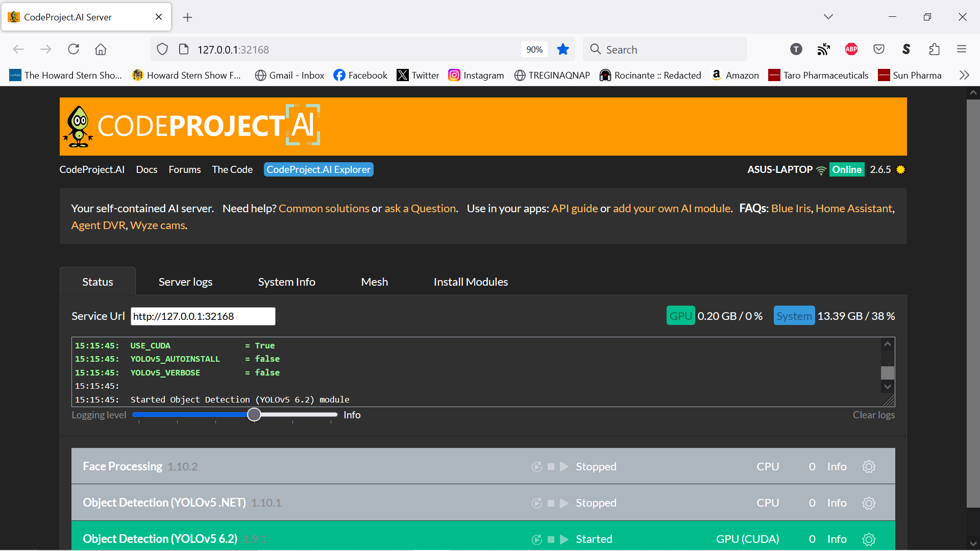980x551 pixels.
Task: Switch to the System Info tab
Action: [287, 282]
